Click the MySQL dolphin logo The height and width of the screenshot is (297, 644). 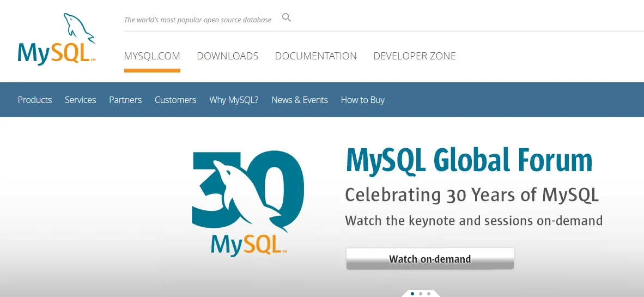pos(57,38)
